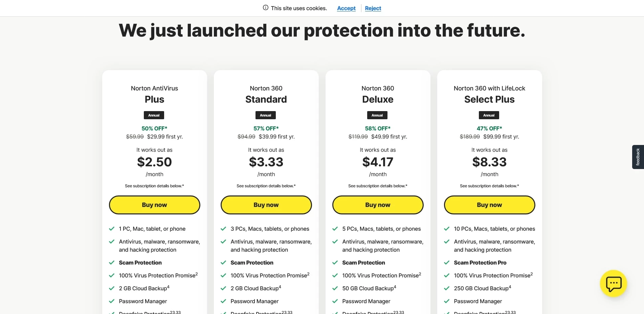Click checkmark next to 250 GB Cloud Backup
644x314 pixels.
coord(447,288)
